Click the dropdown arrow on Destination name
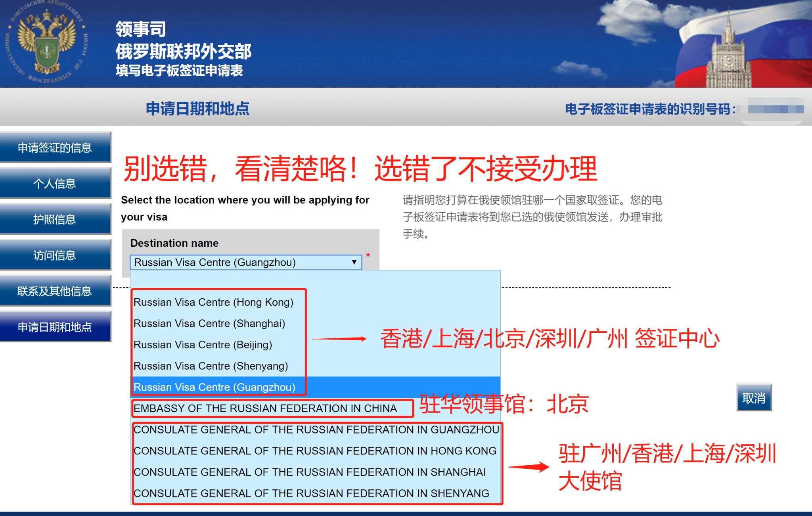 tap(354, 262)
